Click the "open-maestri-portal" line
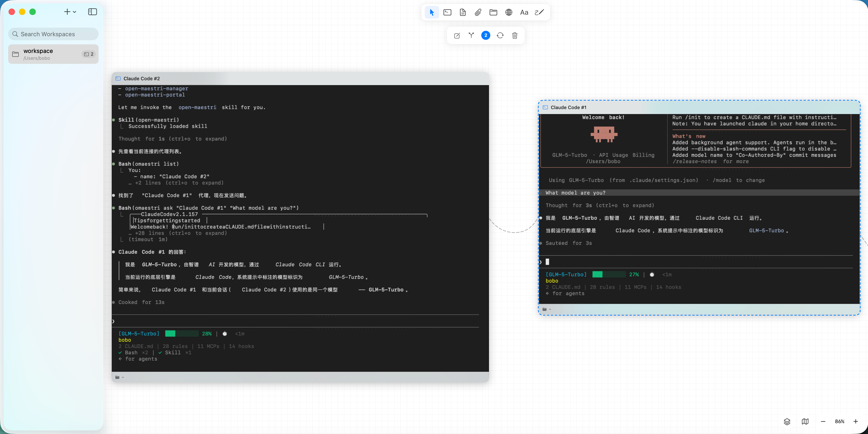Screen dimensions: 868x434 (155, 95)
